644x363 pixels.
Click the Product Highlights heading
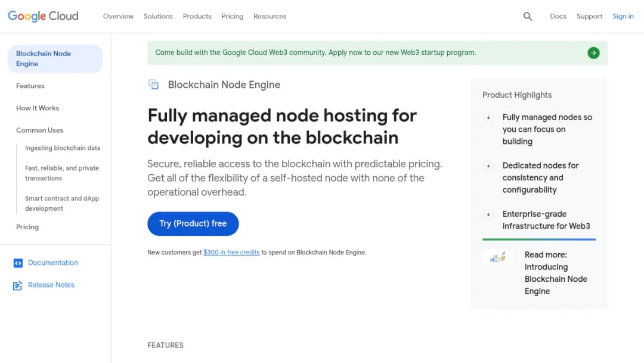(x=517, y=95)
